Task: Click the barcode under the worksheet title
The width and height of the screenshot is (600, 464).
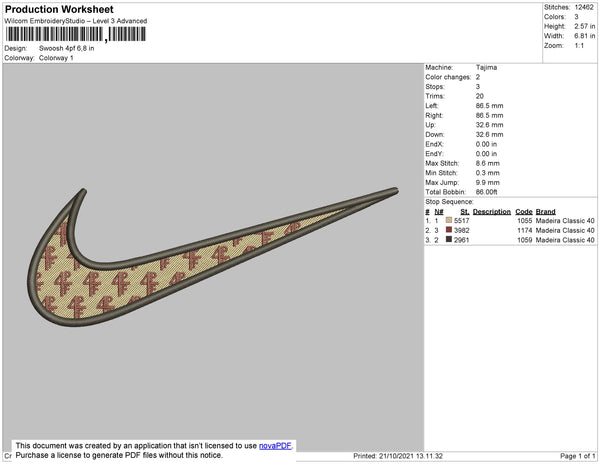Action: (75, 34)
